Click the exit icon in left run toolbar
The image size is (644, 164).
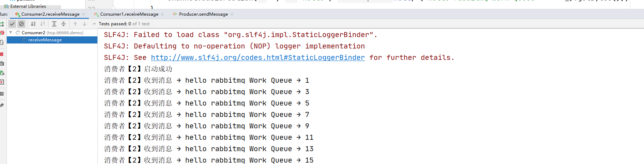2,82
